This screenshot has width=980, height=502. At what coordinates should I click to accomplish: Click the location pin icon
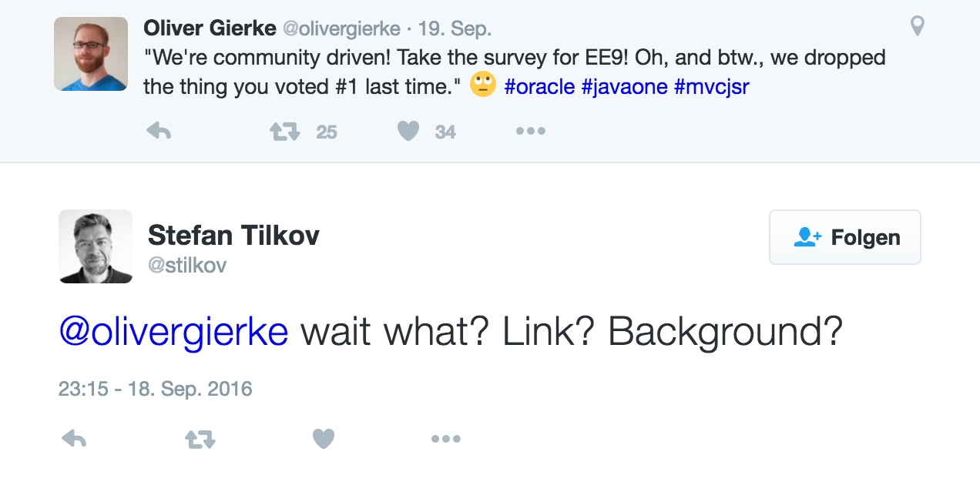[917, 26]
